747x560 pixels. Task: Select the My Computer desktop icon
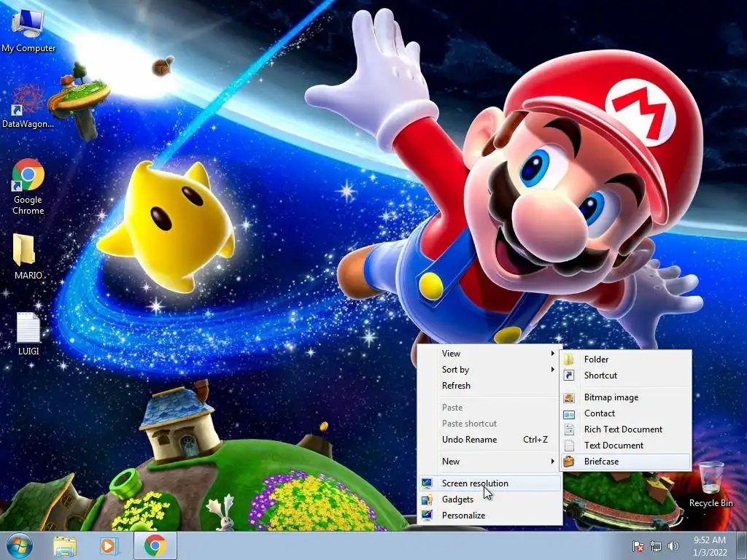coord(28,32)
